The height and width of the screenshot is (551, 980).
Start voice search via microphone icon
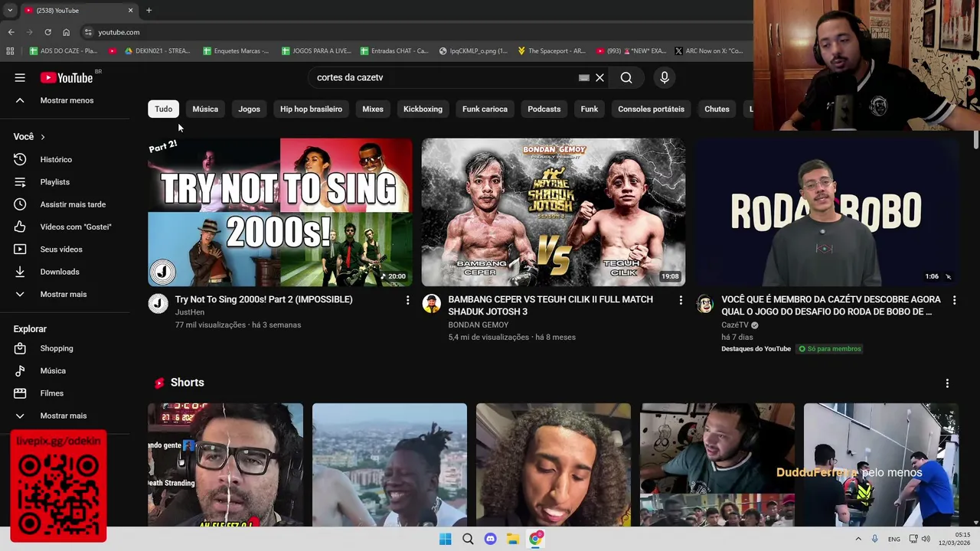point(665,77)
